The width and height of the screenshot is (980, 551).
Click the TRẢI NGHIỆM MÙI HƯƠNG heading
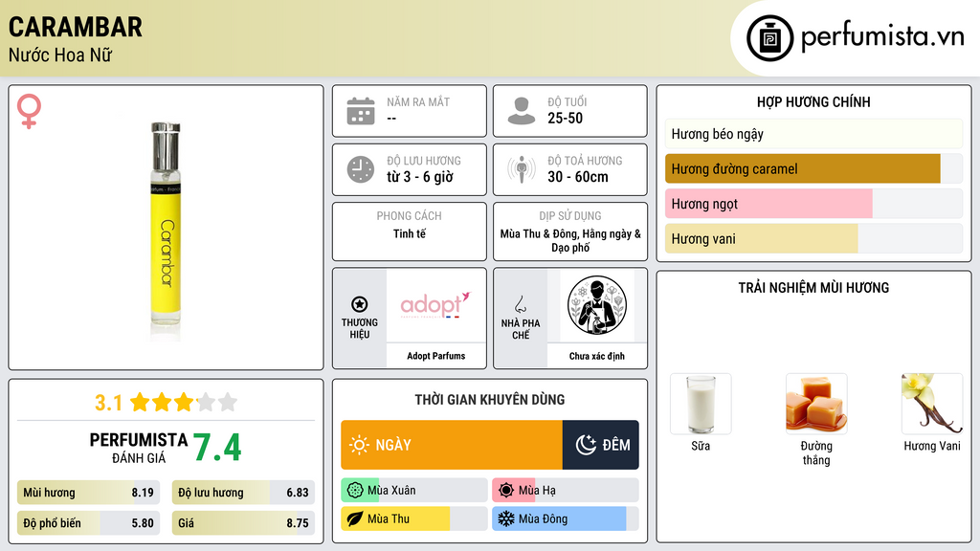(813, 288)
